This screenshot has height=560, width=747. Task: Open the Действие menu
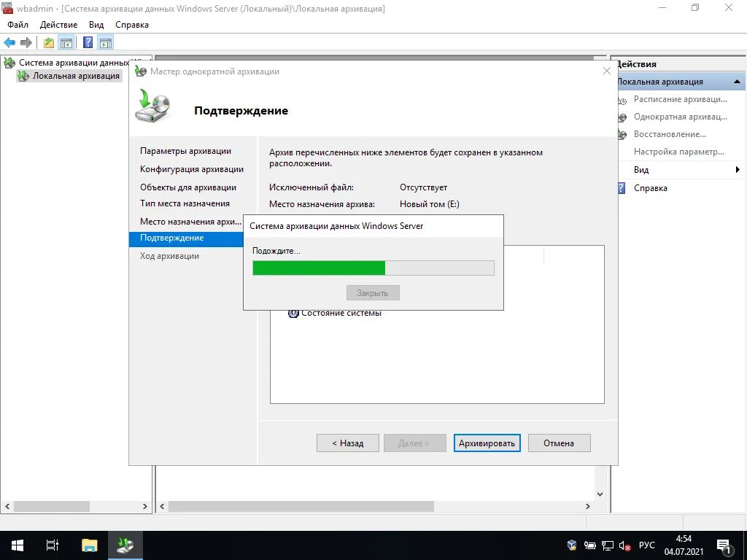click(x=58, y=25)
